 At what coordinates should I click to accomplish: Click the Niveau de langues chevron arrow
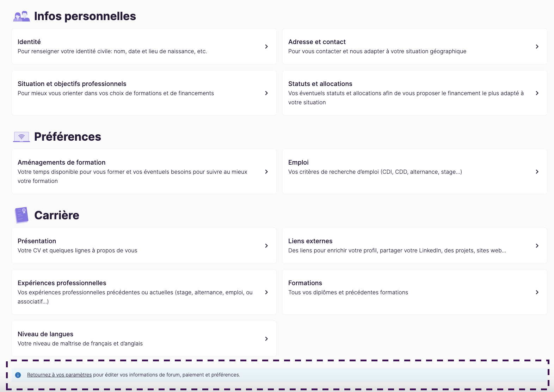coord(266,339)
